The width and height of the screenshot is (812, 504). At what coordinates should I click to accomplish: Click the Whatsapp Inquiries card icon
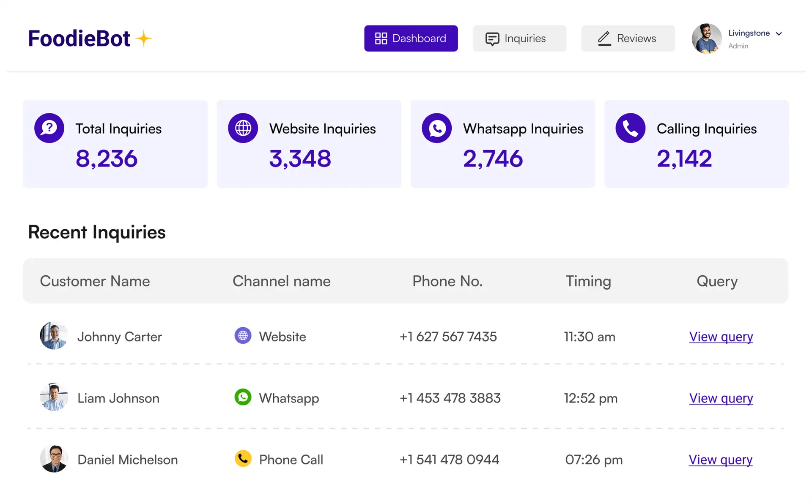tap(436, 128)
